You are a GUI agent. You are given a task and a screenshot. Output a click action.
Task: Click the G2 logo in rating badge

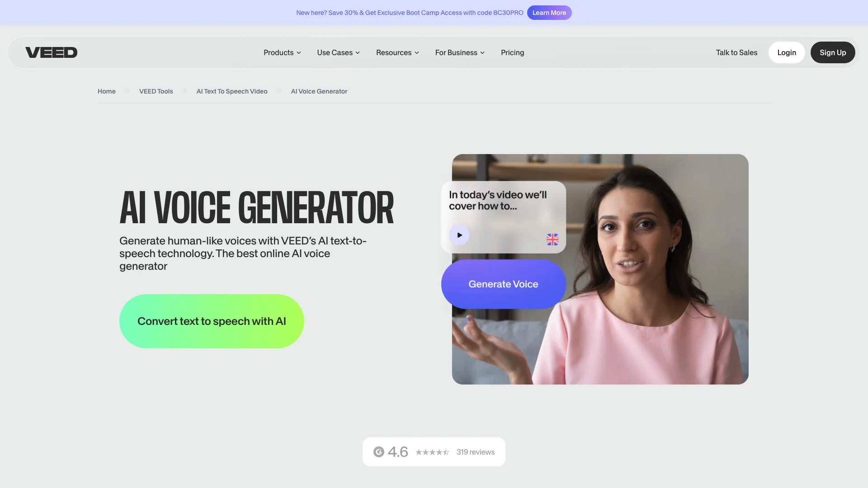tap(379, 452)
